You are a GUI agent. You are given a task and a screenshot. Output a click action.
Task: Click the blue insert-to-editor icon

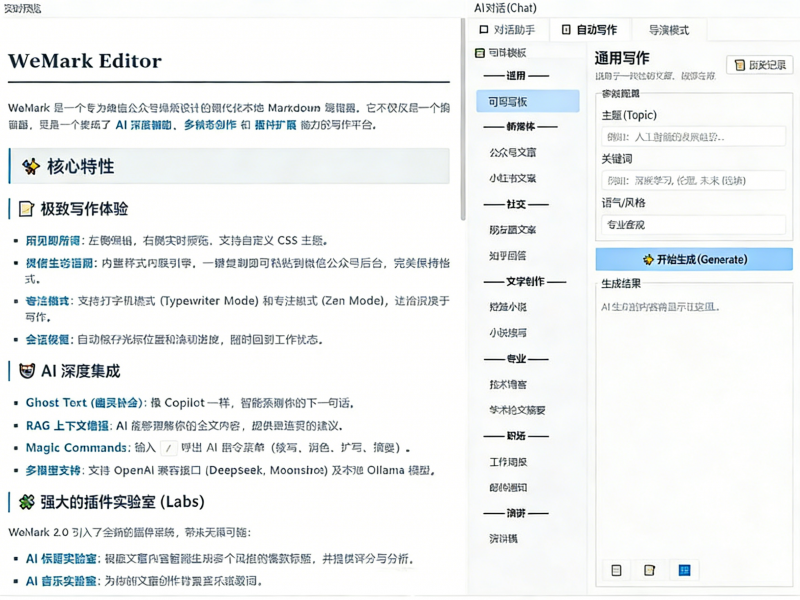pyautogui.click(x=684, y=570)
